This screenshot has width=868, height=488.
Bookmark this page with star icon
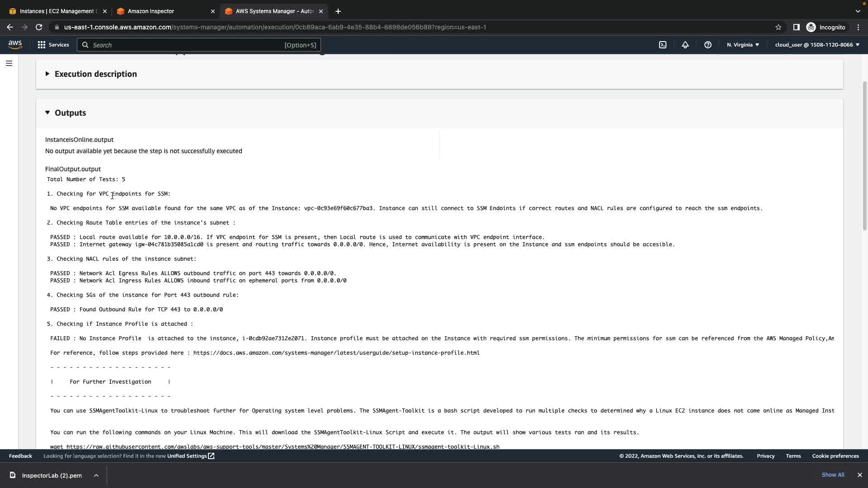pos(778,27)
